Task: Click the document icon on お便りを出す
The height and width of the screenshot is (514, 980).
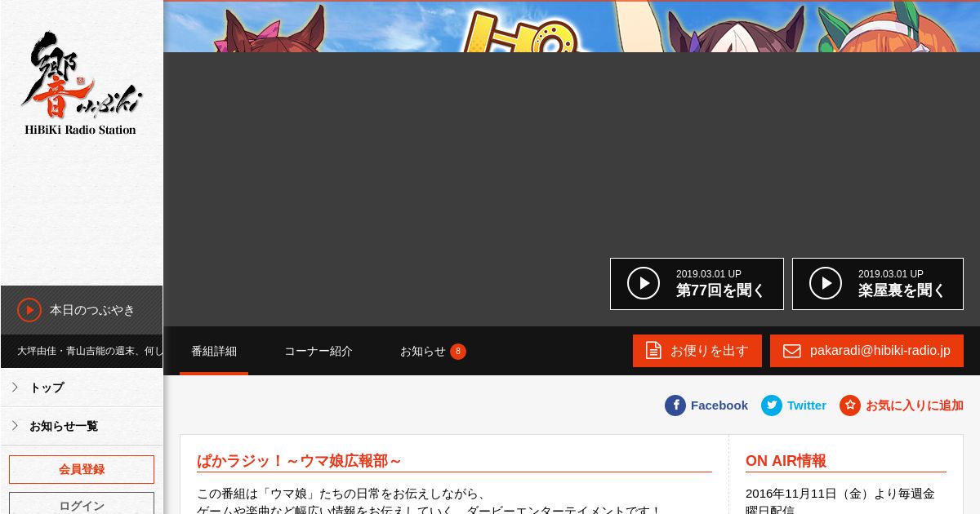Action: (x=653, y=351)
